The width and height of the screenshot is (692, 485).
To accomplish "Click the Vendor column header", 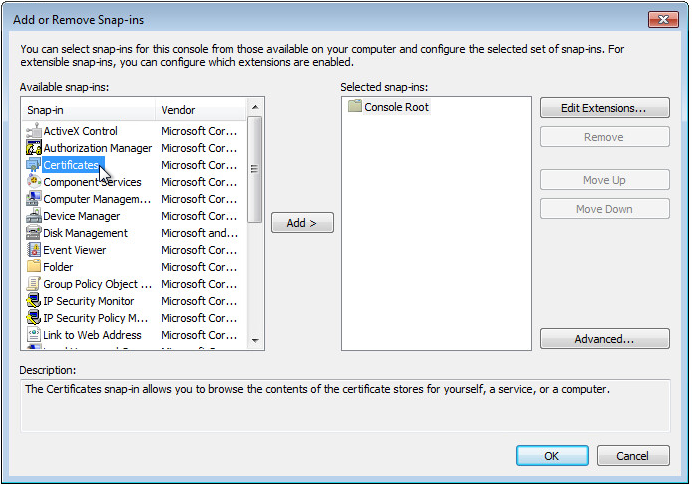I will (x=200, y=110).
